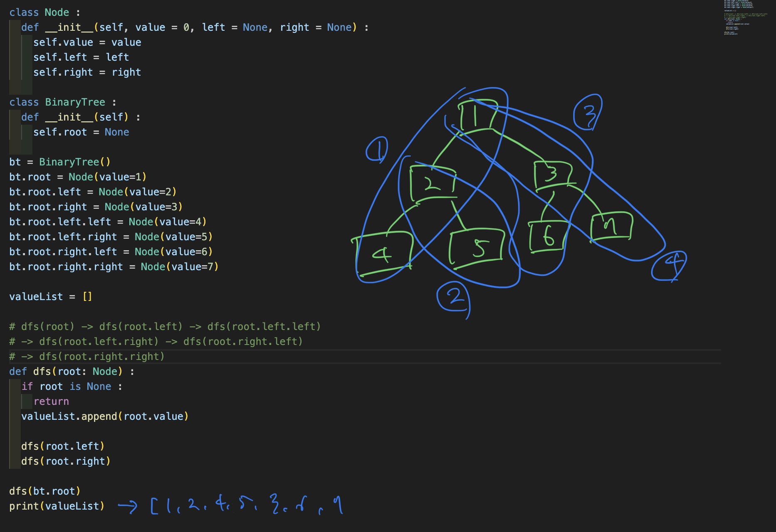The image size is (776, 532).
Task: Click the "valueList = []" assignment
Action: (50, 297)
